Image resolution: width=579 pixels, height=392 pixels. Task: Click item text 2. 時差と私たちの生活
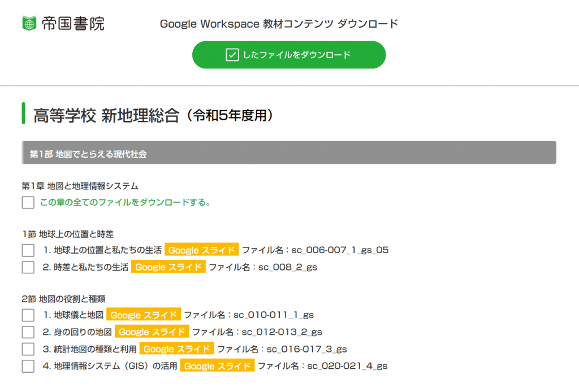tap(86, 267)
